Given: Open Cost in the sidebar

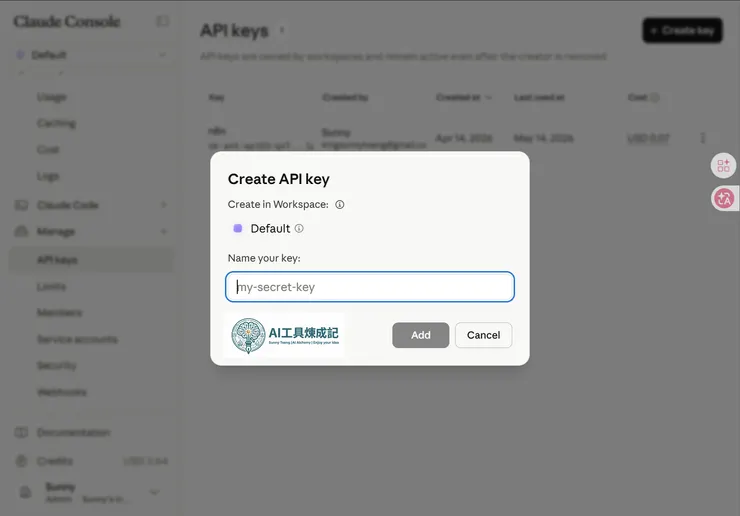Looking at the screenshot, I should coord(48,150).
